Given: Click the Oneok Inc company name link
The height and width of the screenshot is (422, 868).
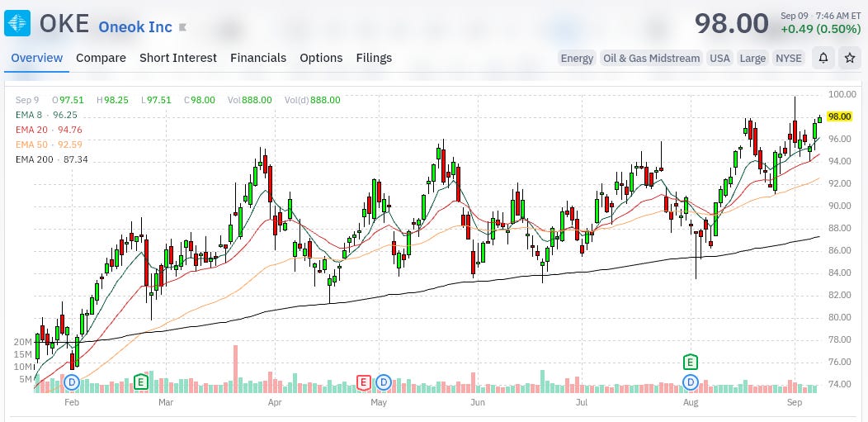Looking at the screenshot, I should click(x=135, y=26).
